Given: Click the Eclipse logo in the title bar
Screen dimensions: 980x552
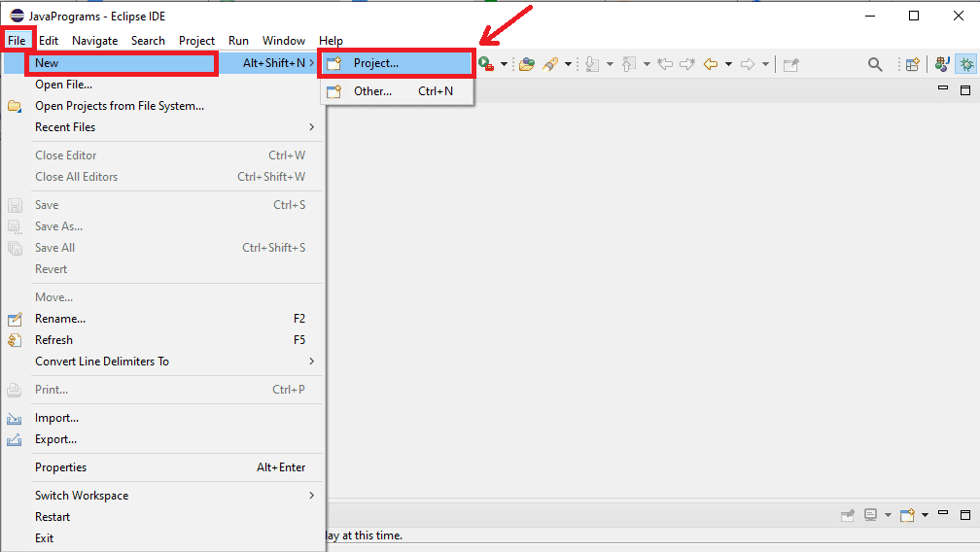Looking at the screenshot, I should click(17, 16).
